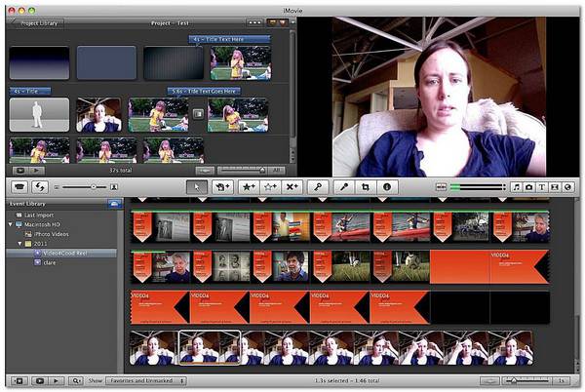Click the viewer preview of the woman
585x392 pixels.
(x=439, y=97)
